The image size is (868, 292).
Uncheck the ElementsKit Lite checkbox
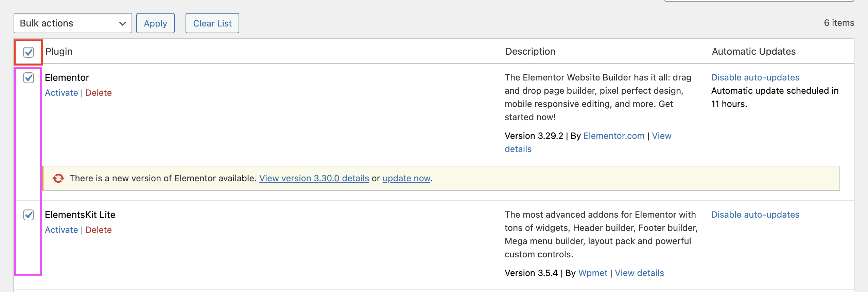pyautogui.click(x=29, y=215)
